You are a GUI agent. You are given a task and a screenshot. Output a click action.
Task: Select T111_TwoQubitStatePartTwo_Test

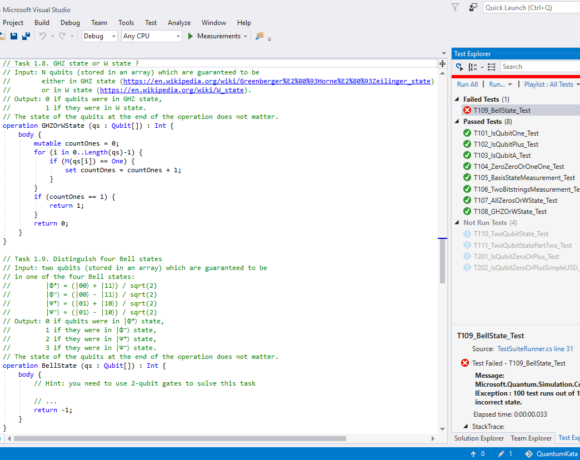(x=523, y=245)
